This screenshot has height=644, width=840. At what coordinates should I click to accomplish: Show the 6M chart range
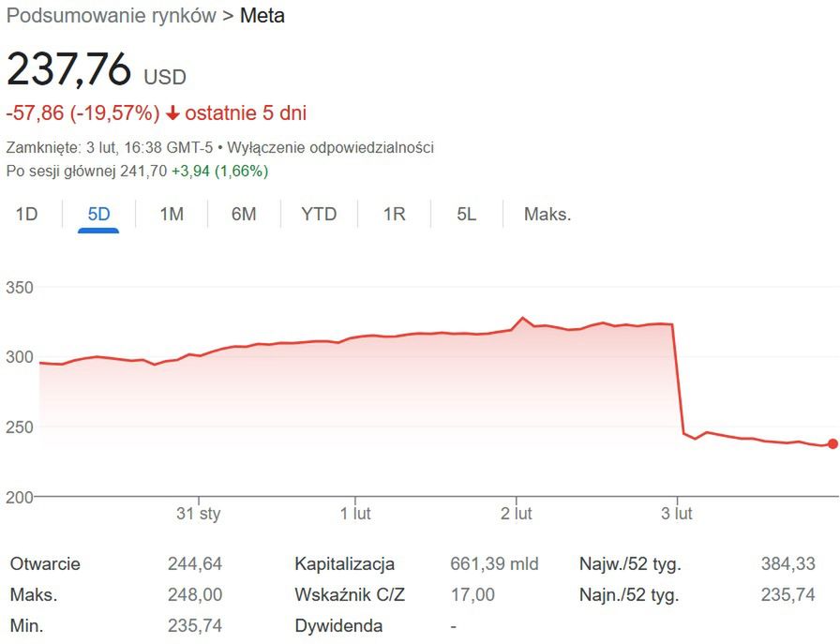244,215
